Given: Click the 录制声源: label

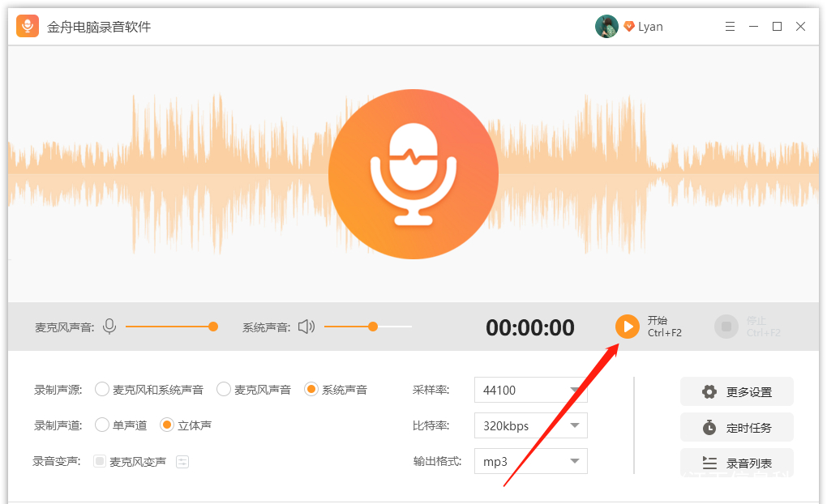Looking at the screenshot, I should [58, 390].
